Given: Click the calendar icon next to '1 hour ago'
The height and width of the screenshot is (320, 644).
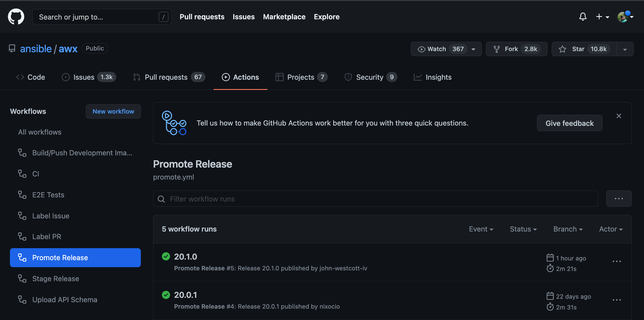Looking at the screenshot, I should coord(550,258).
